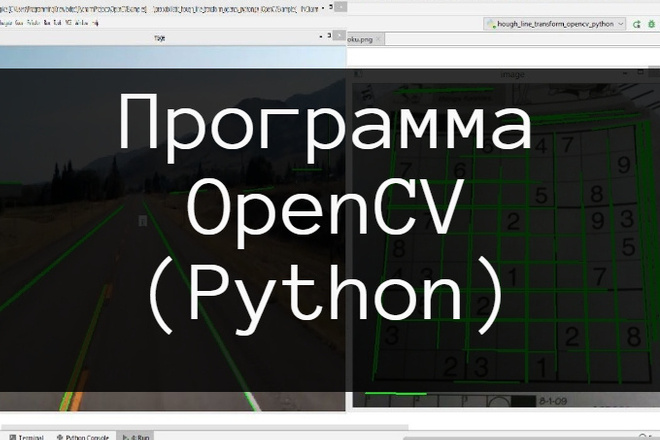The image size is (660, 440).
Task: Close the oku.png editor tab
Action: (378, 39)
